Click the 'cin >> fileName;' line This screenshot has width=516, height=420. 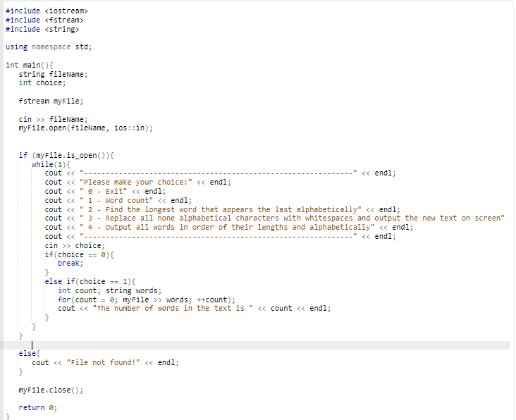pos(53,119)
